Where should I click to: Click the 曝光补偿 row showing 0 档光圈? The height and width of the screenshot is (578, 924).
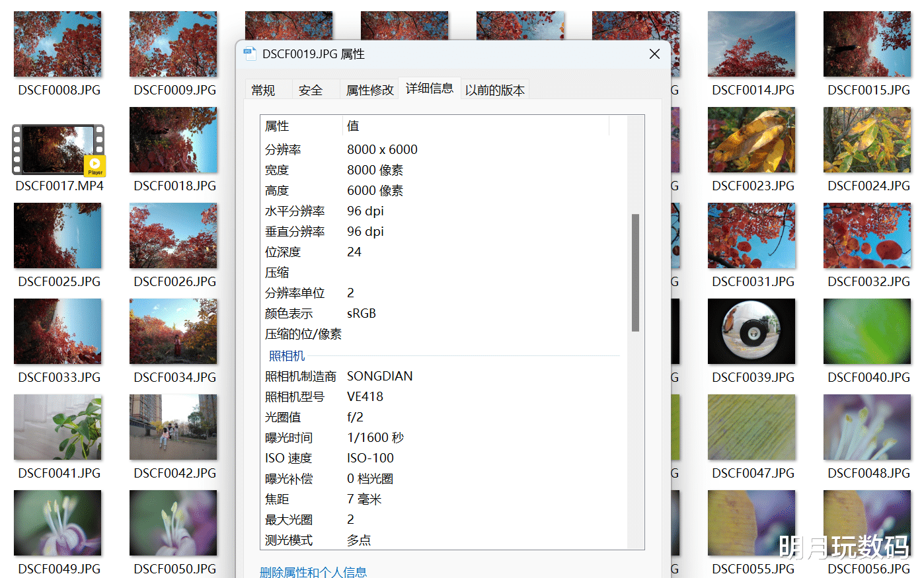(443, 479)
